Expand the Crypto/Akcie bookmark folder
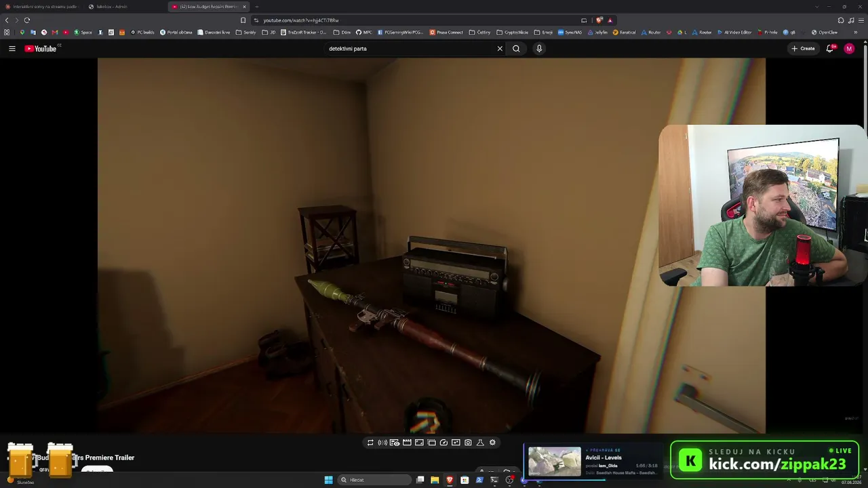The width and height of the screenshot is (868, 488). 513,33
